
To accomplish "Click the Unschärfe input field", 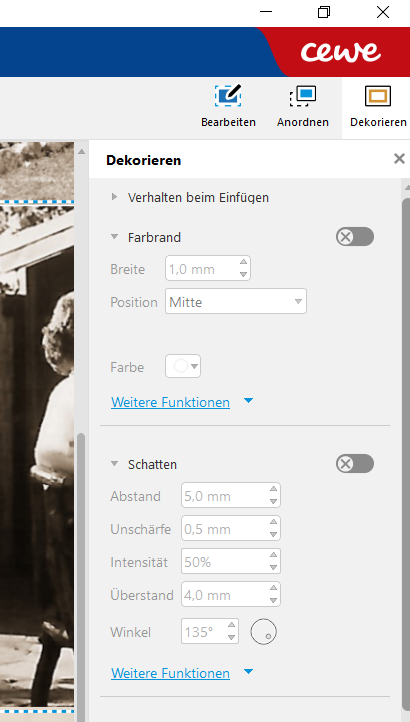I will click(x=231, y=529).
